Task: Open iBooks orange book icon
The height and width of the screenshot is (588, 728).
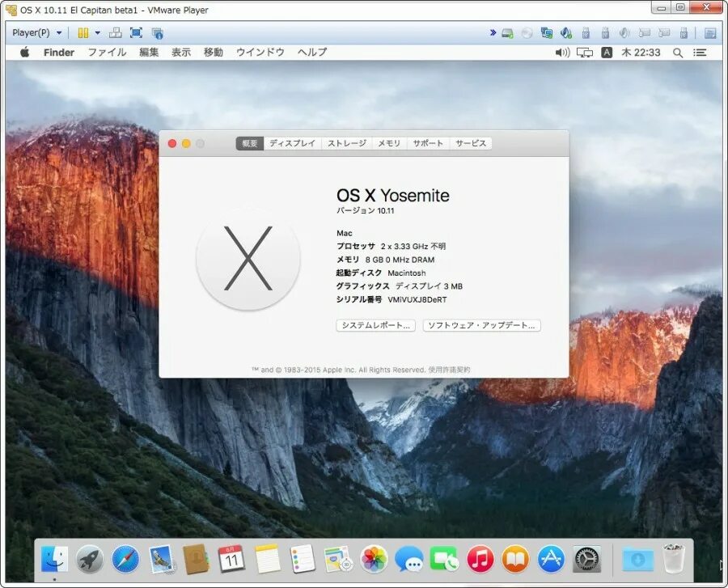Action: 515,559
